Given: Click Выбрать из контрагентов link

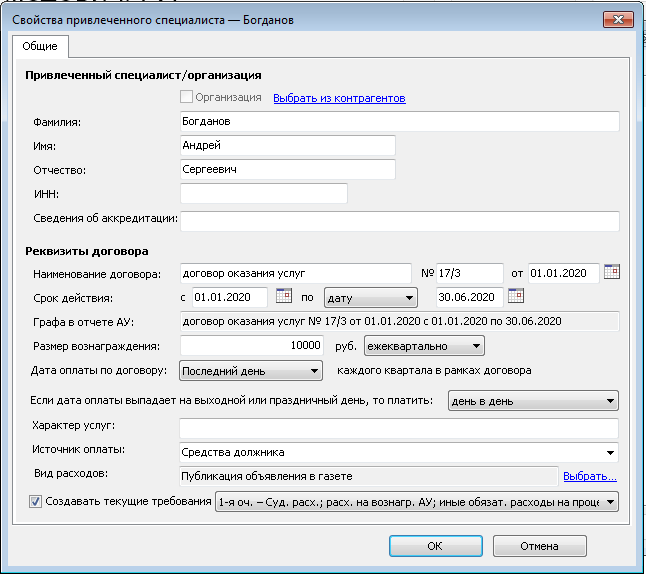Looking at the screenshot, I should point(339,98).
